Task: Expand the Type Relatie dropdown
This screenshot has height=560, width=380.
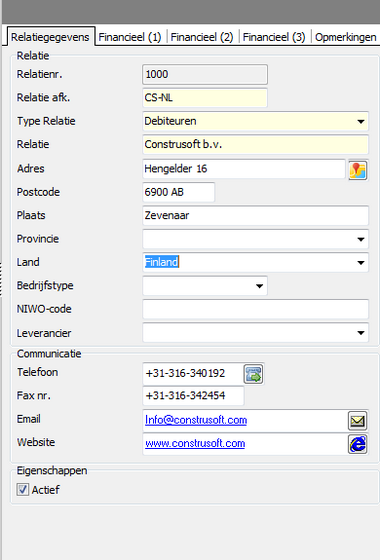Action: click(361, 121)
